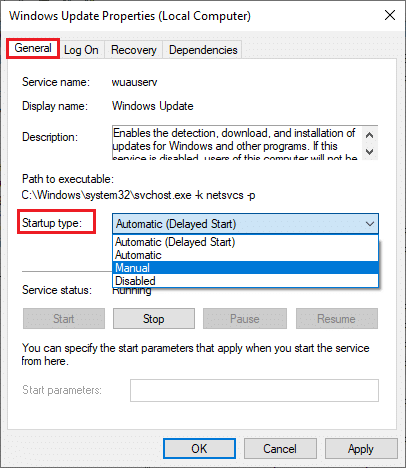406x468 pixels.
Task: Choose the Disabled startup type option
Action: pyautogui.click(x=246, y=281)
